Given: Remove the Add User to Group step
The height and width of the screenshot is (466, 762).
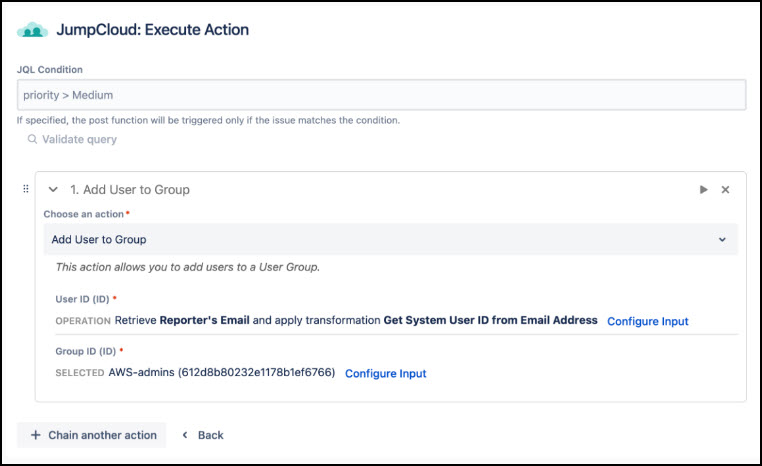Looking at the screenshot, I should pyautogui.click(x=726, y=190).
